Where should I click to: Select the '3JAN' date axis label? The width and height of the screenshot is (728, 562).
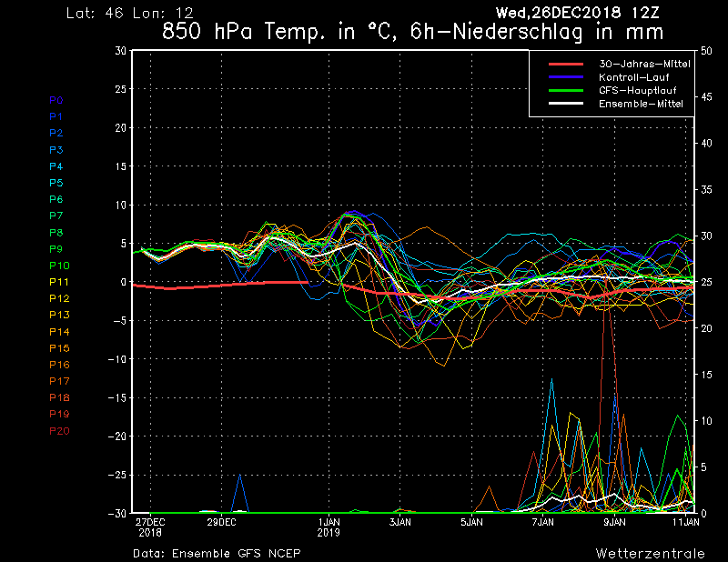(400, 522)
